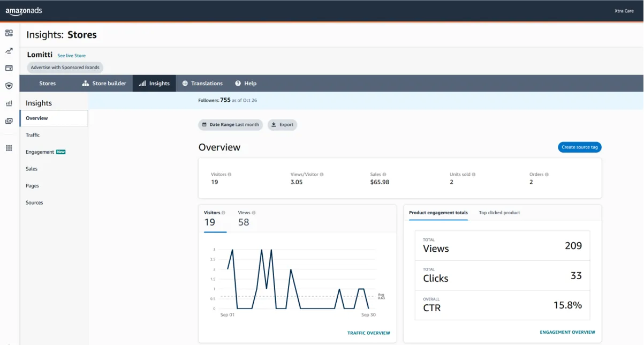The image size is (644, 345).
Task: Open the Date Range Last month selector
Action: 231,125
